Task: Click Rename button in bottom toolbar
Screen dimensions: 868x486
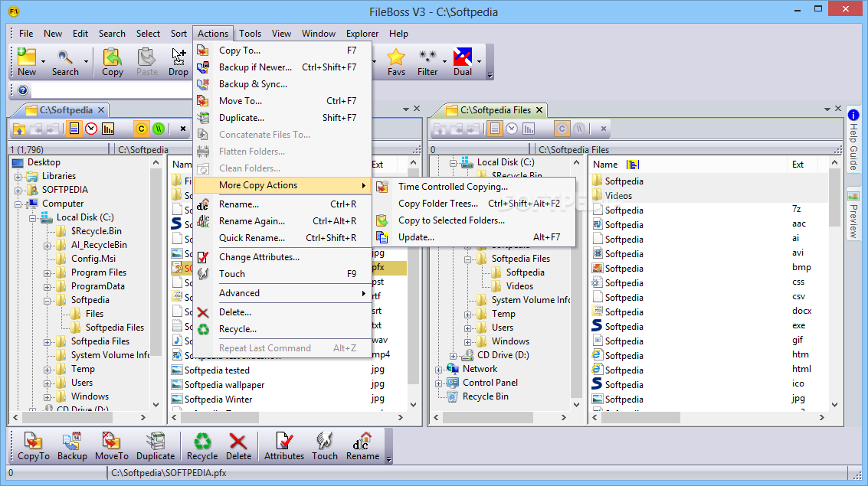Action: point(362,446)
